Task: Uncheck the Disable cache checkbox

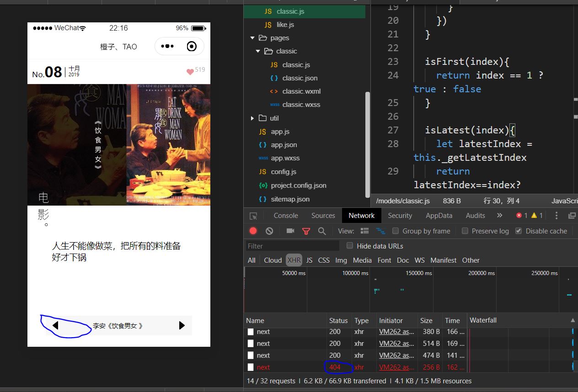Action: pos(518,231)
